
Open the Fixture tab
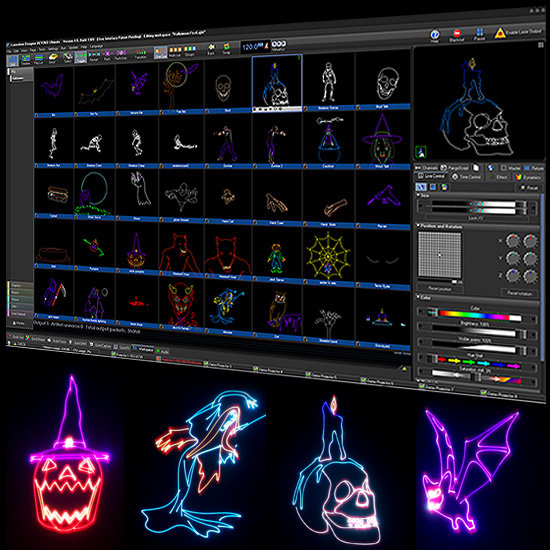point(534,168)
